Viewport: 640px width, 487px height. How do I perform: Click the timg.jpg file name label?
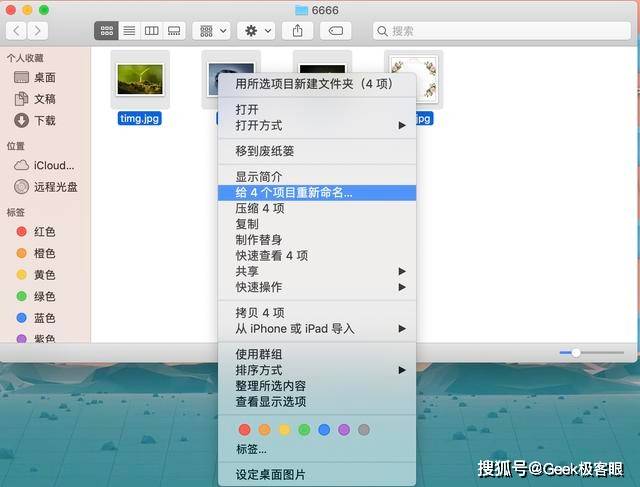(140, 118)
